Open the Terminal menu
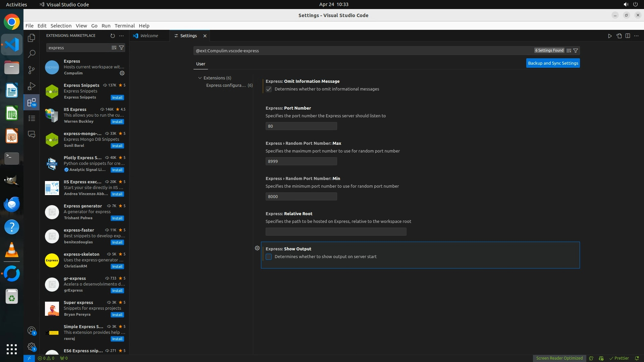 tap(124, 25)
